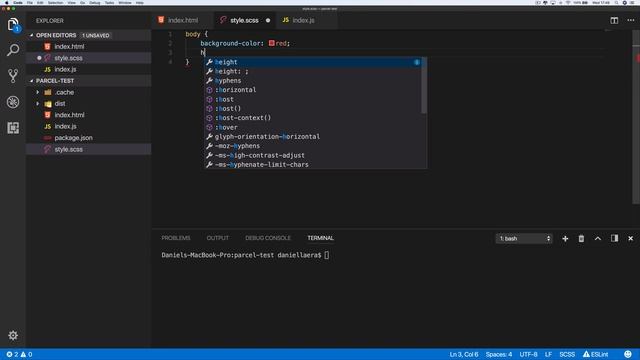Open the Explorer view in activity bar

pyautogui.click(x=13, y=24)
